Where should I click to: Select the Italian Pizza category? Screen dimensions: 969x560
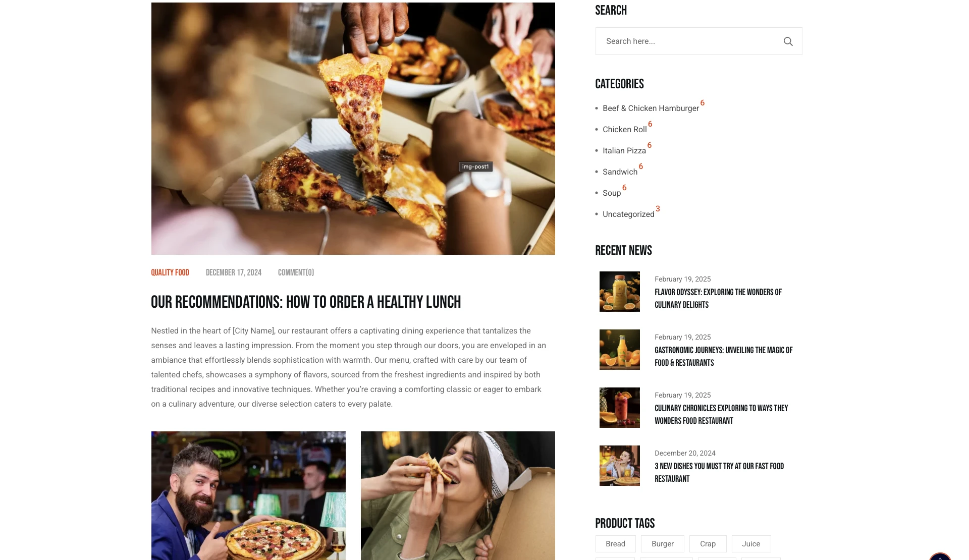click(624, 151)
